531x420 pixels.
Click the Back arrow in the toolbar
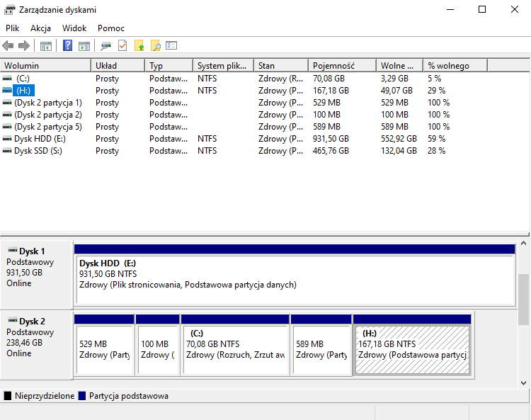tap(8, 46)
